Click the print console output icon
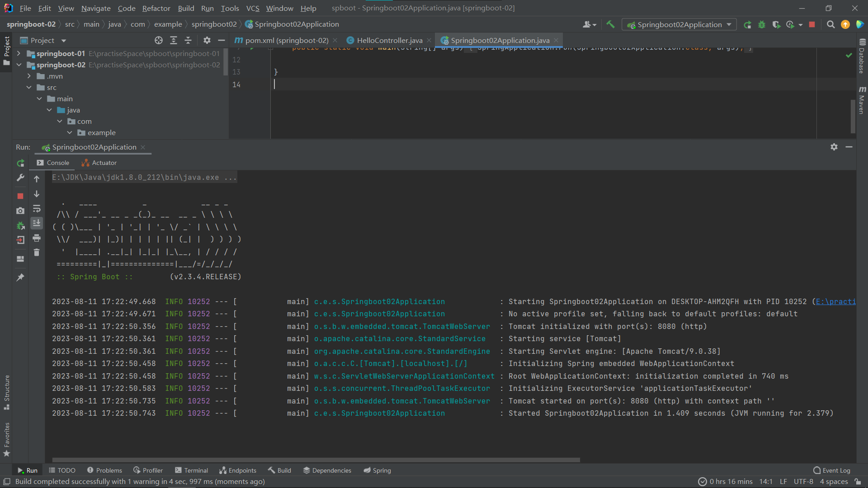The image size is (868, 488). tap(37, 238)
